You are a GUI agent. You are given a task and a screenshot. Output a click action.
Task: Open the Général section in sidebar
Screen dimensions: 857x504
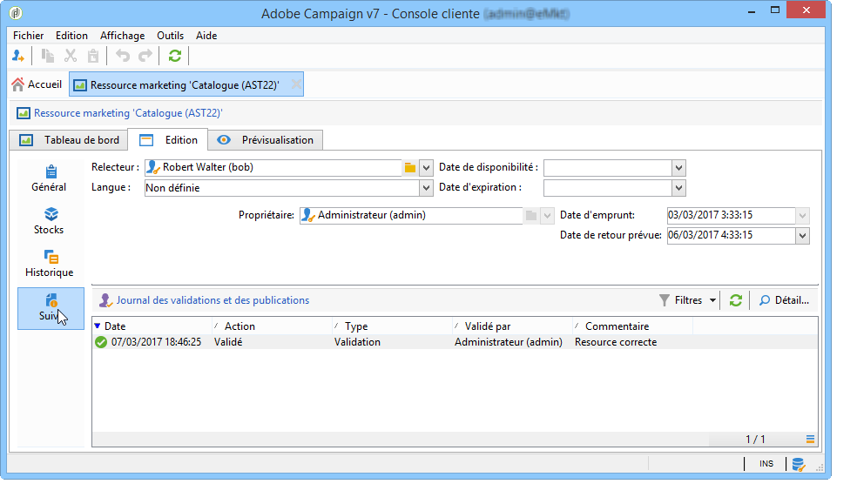click(49, 178)
